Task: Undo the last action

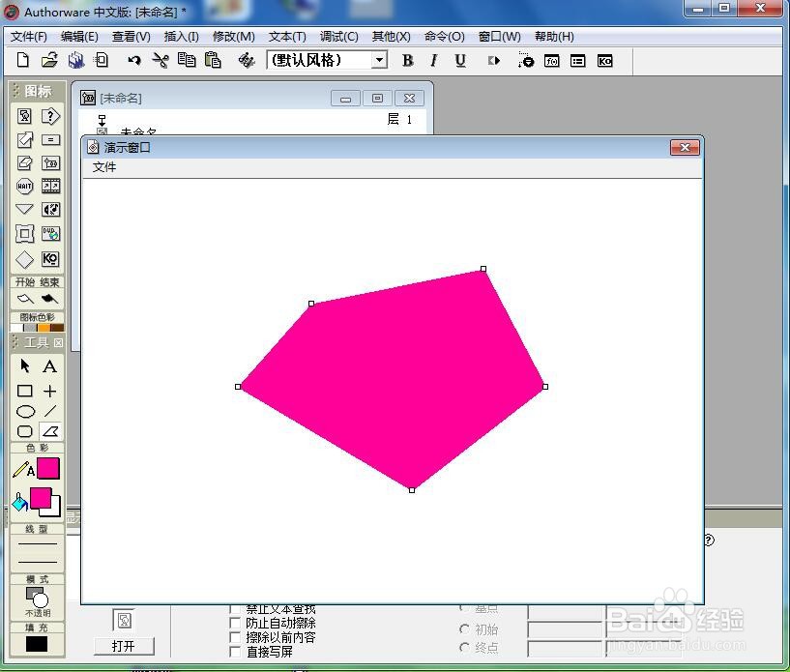Action: (x=133, y=61)
